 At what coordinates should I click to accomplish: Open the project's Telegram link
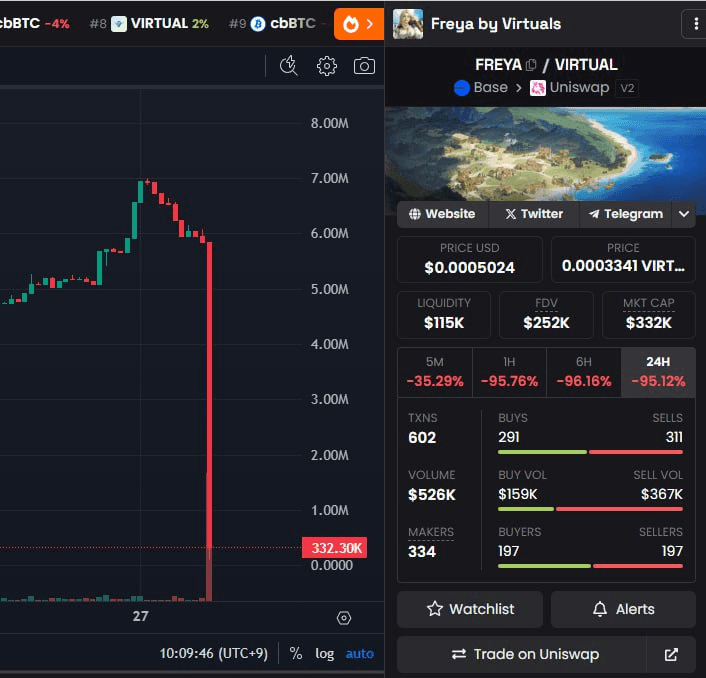coord(625,214)
